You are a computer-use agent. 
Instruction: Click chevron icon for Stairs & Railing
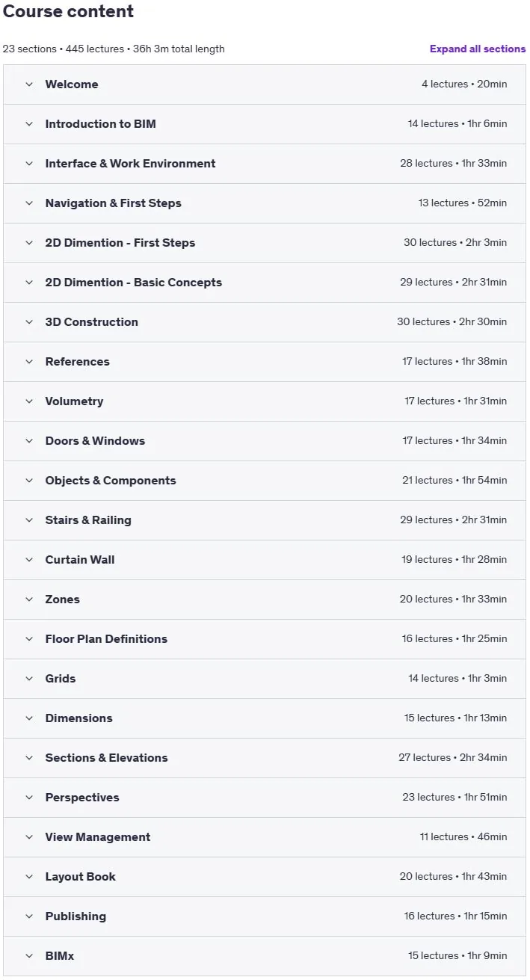(x=29, y=520)
